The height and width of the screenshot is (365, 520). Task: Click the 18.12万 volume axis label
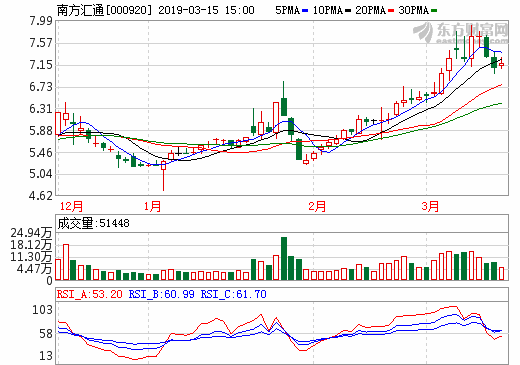31,245
